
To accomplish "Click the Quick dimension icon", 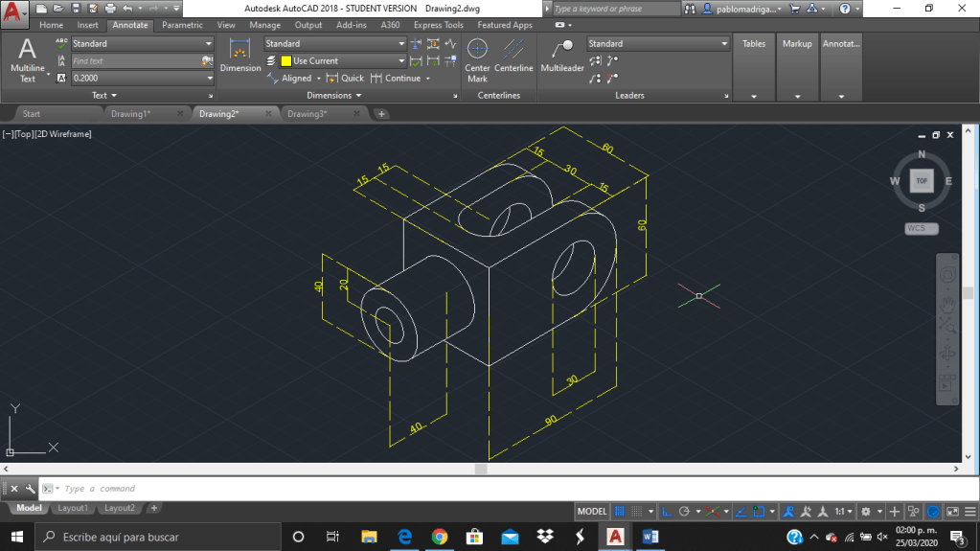I will tap(332, 79).
